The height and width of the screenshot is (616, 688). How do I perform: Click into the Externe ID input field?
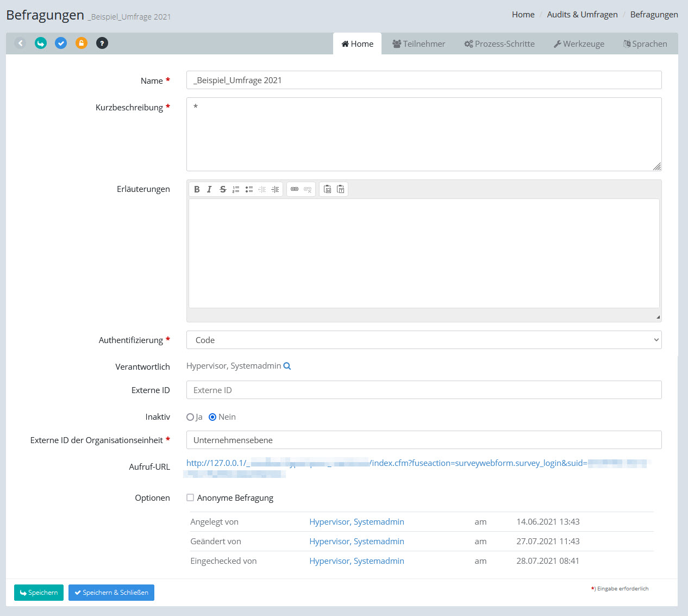[424, 390]
